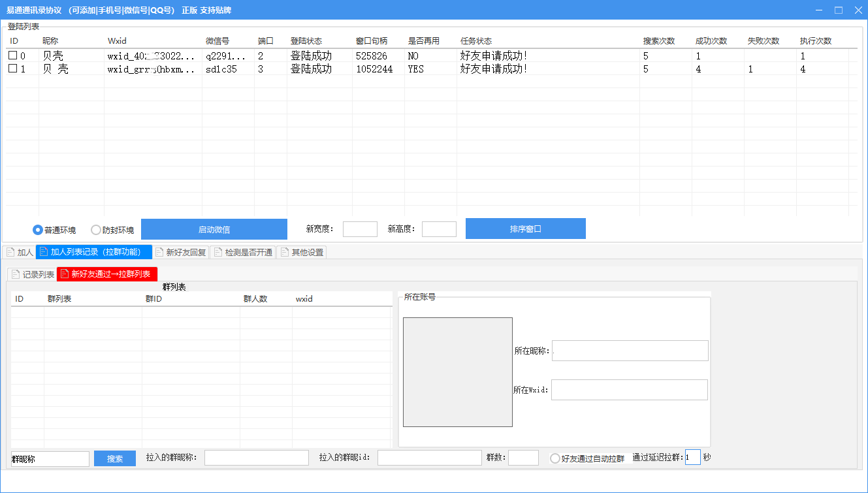Click the 群数 input field
The image size is (868, 493).
coord(523,458)
